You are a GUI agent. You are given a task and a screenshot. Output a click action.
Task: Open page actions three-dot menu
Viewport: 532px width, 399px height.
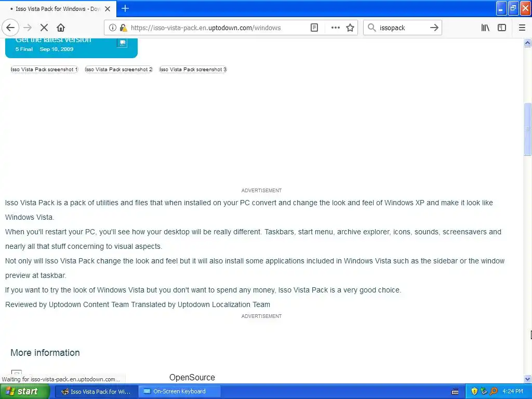(x=335, y=28)
